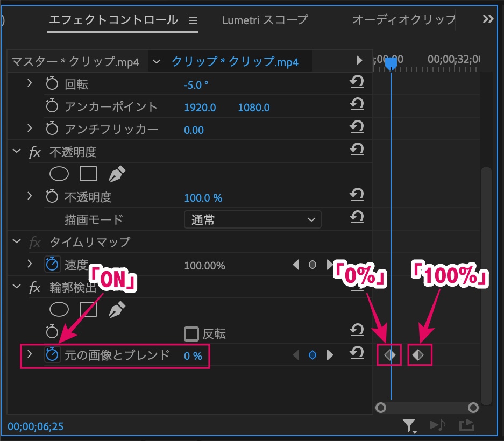Click the アンカーポイント value 1080.0
This screenshot has height=441, width=504.
pyautogui.click(x=253, y=108)
